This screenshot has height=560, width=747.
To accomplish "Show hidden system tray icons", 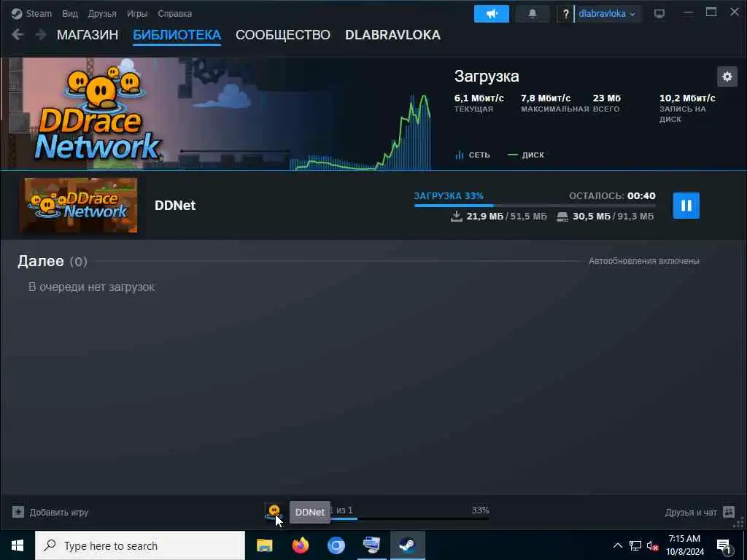I will click(617, 545).
